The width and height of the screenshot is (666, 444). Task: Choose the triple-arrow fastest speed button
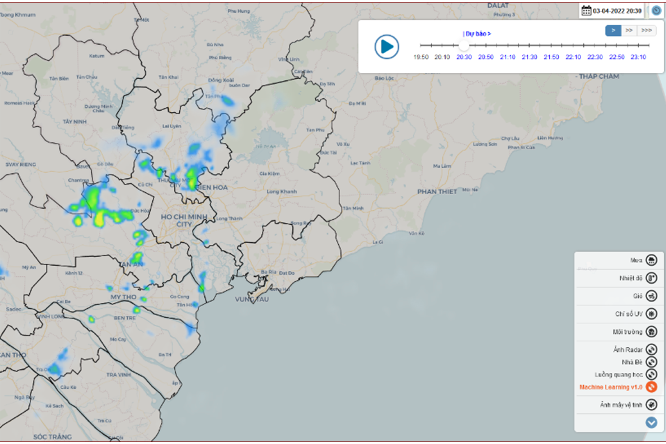coord(646,31)
